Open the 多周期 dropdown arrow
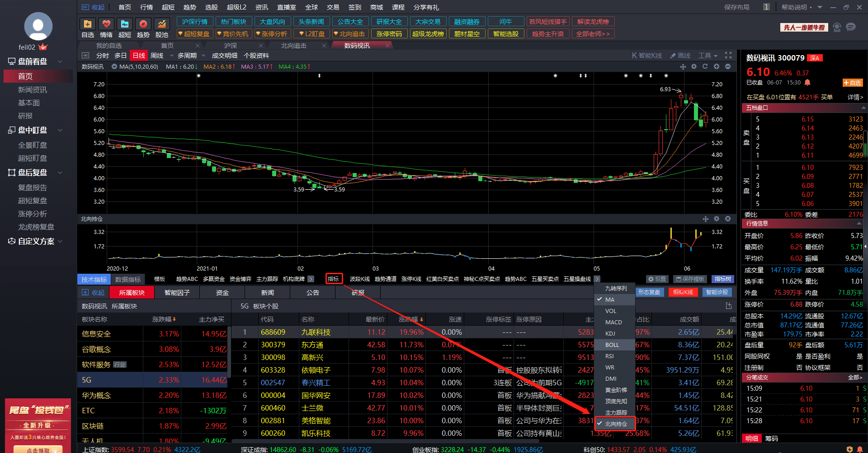 point(203,56)
